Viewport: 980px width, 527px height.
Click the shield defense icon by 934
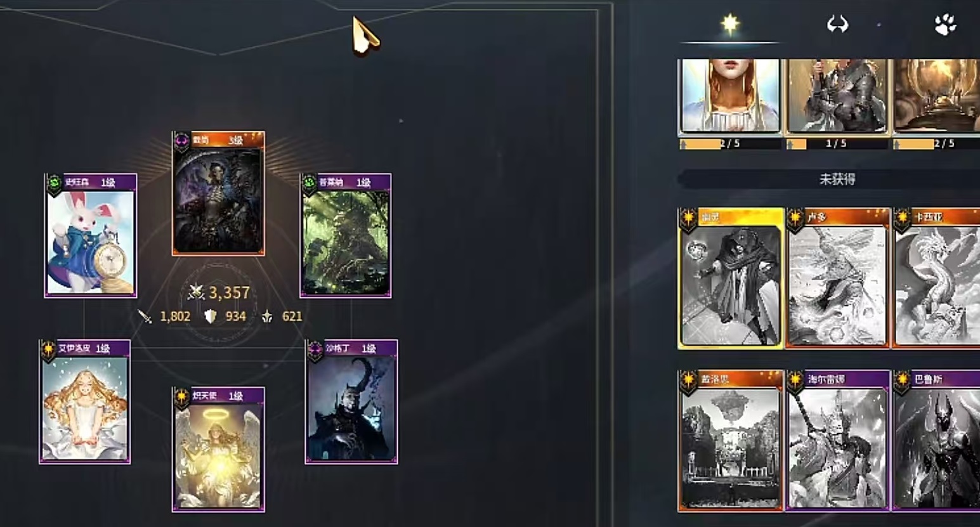click(x=211, y=316)
